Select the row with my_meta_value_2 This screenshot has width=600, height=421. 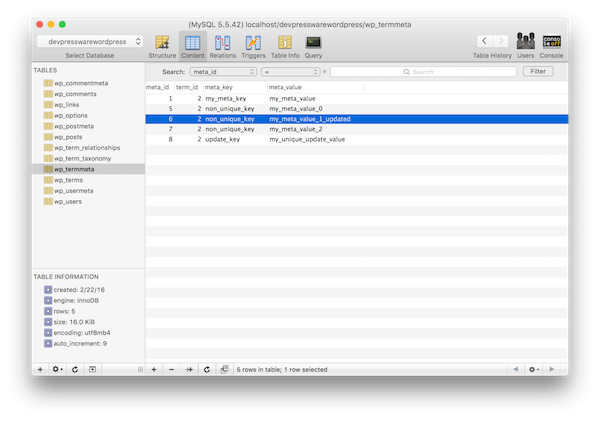(x=357, y=129)
